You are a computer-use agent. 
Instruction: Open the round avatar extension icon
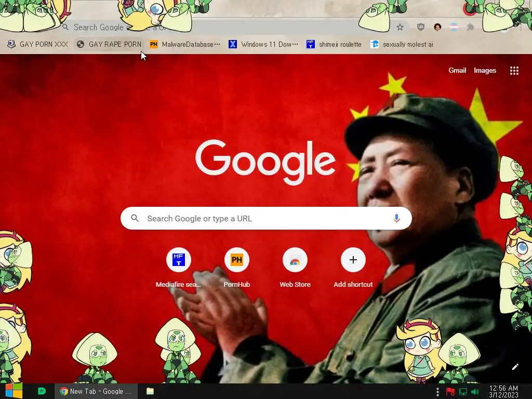click(x=437, y=27)
